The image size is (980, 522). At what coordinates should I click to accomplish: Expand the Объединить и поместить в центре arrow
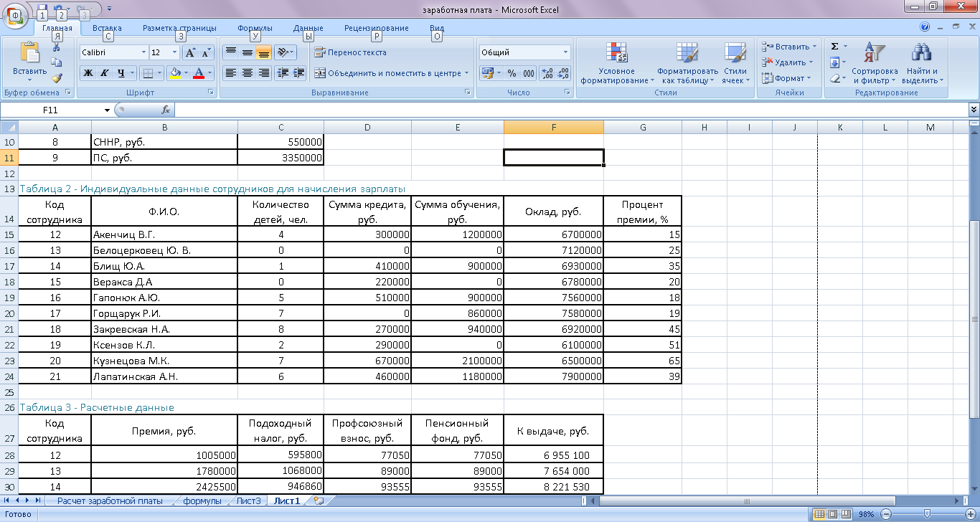pyautogui.click(x=466, y=73)
